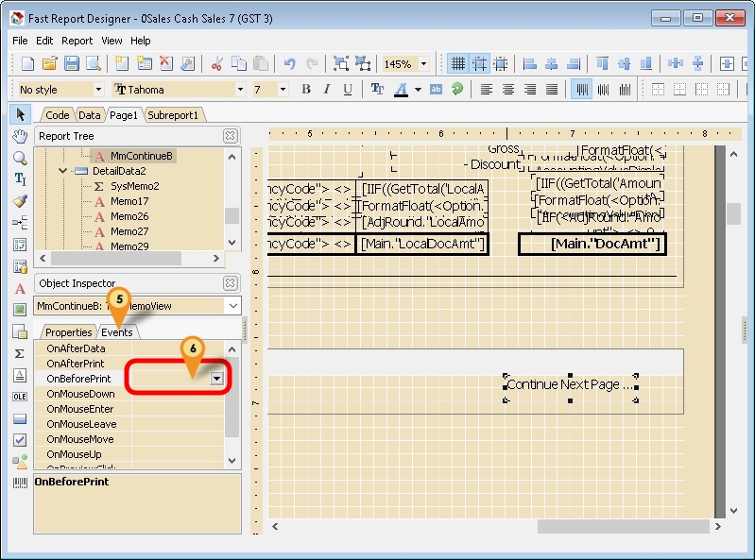Select the OLE object tool
755x560 pixels.
[x=20, y=397]
